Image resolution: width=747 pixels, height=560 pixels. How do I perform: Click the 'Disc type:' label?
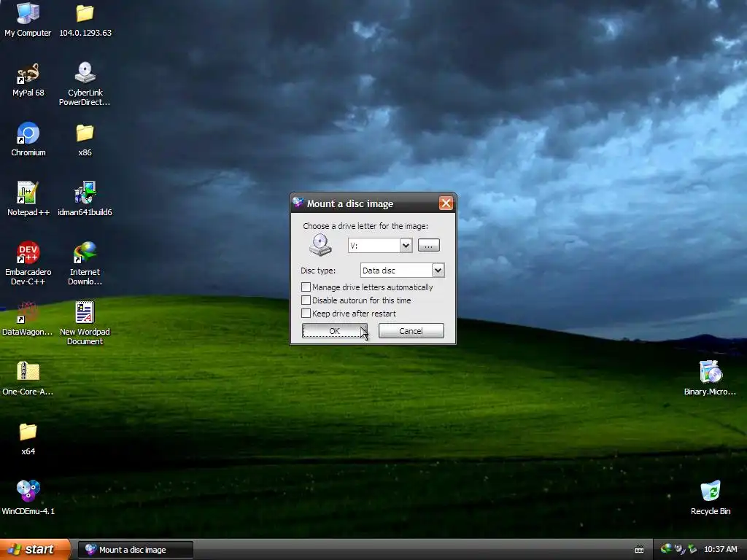tap(318, 271)
